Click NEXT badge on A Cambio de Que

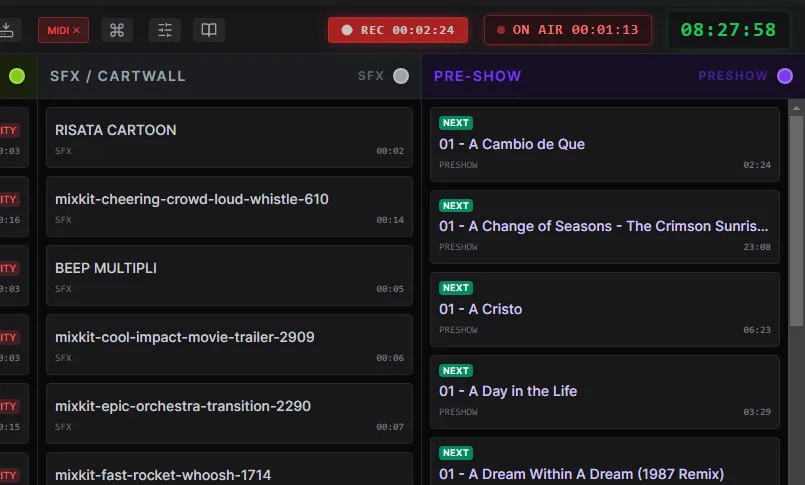point(456,123)
